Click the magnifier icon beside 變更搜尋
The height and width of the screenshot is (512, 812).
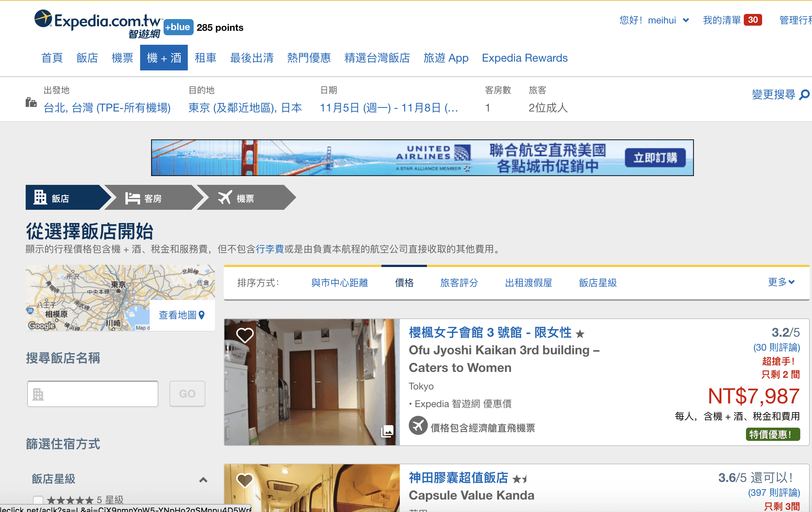click(x=804, y=95)
